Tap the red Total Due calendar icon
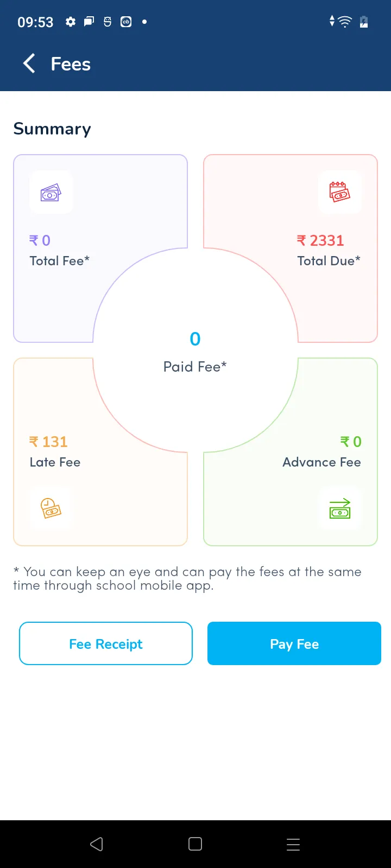Image resolution: width=391 pixels, height=868 pixels. pos(340,193)
